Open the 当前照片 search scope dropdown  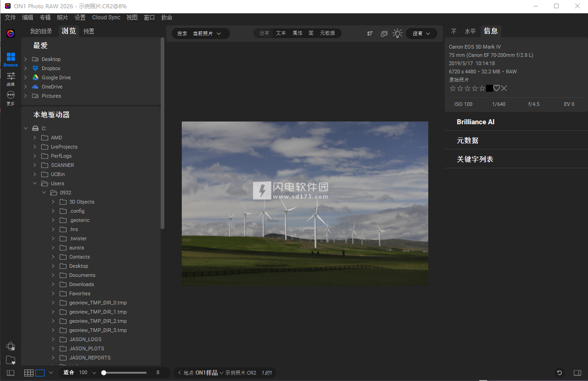coord(207,33)
